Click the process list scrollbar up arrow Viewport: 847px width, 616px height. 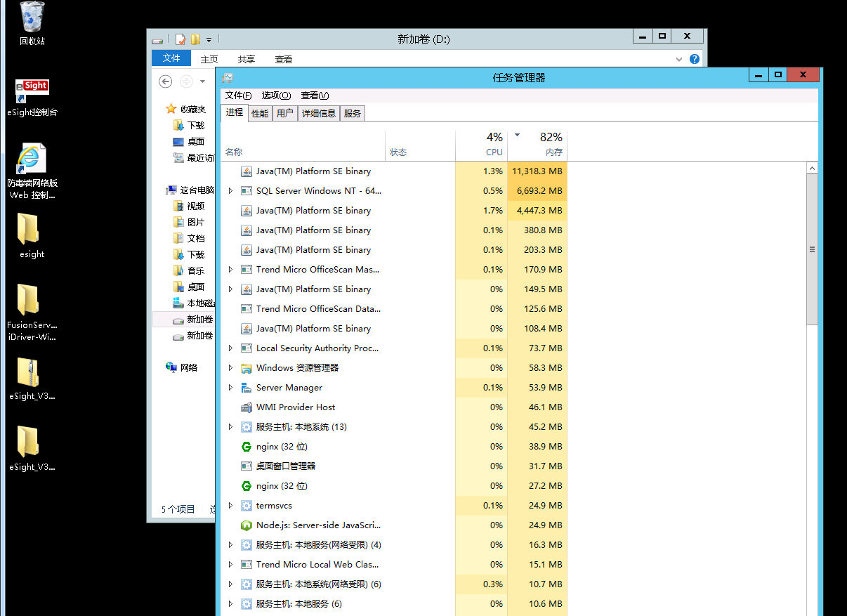pyautogui.click(x=813, y=169)
